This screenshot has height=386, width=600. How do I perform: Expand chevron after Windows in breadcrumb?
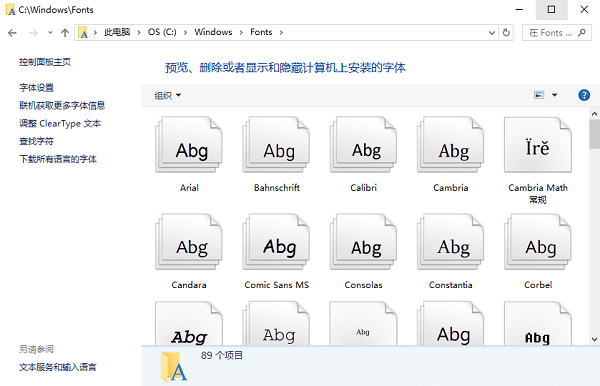[241, 33]
